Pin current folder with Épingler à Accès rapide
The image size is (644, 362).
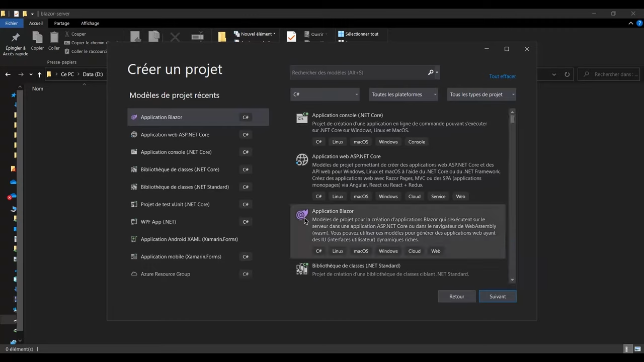(15, 43)
